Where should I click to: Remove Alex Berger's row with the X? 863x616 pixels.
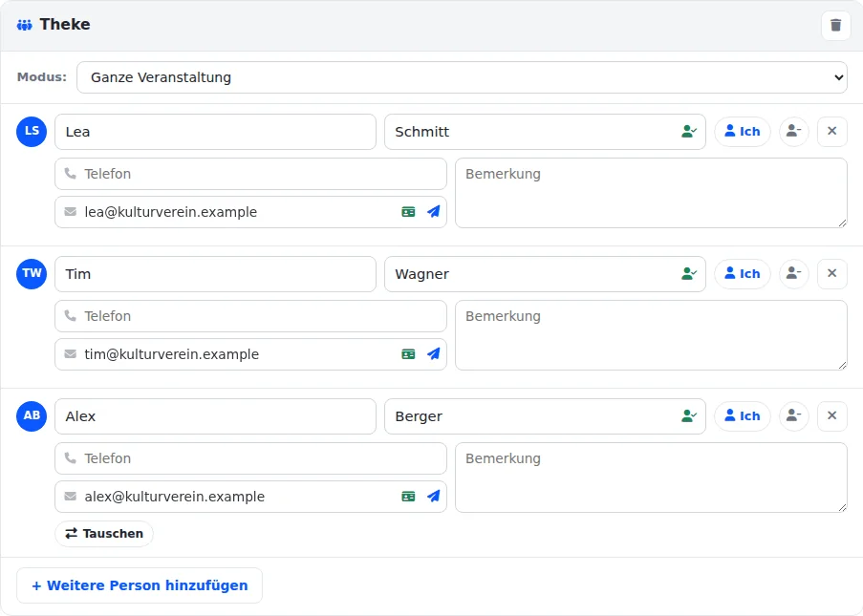coord(832,416)
